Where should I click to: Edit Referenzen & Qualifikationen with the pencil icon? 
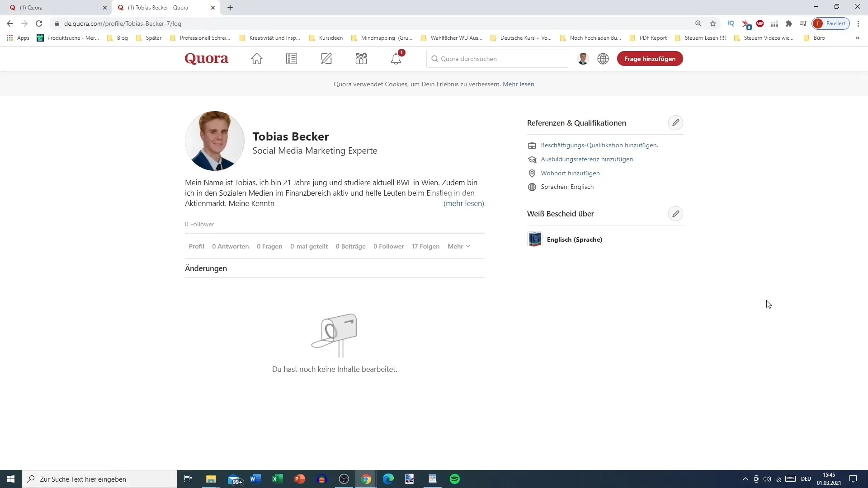click(x=675, y=122)
